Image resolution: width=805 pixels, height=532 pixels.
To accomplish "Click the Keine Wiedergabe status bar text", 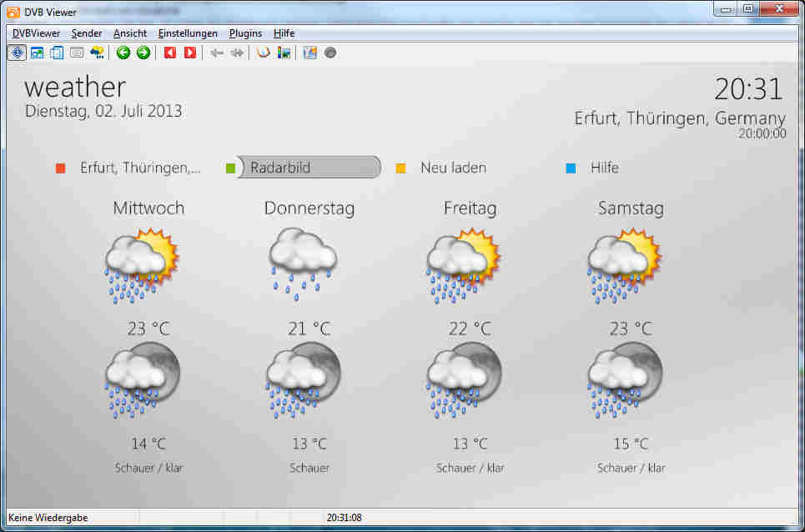I will click(48, 518).
